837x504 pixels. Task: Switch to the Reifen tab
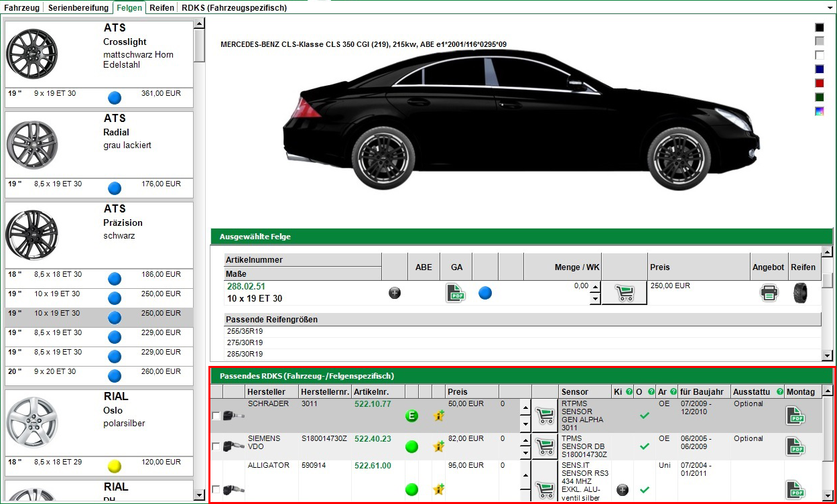[x=162, y=8]
